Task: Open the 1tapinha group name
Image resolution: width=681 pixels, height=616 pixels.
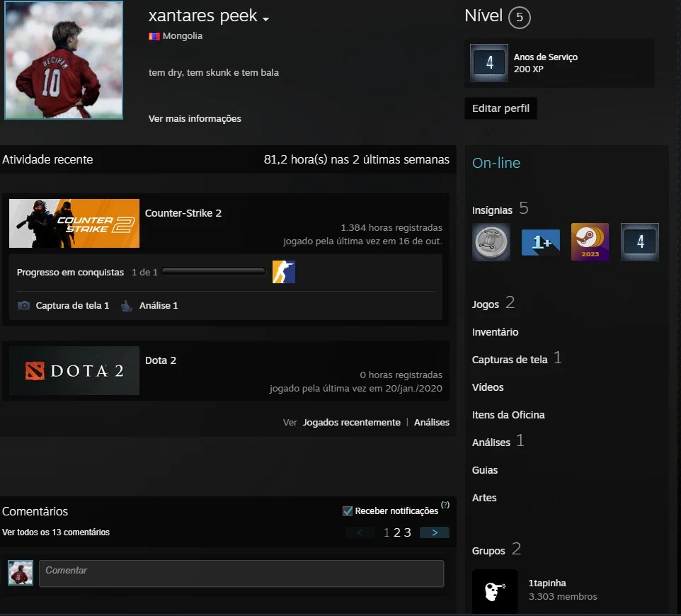Action: [547, 583]
